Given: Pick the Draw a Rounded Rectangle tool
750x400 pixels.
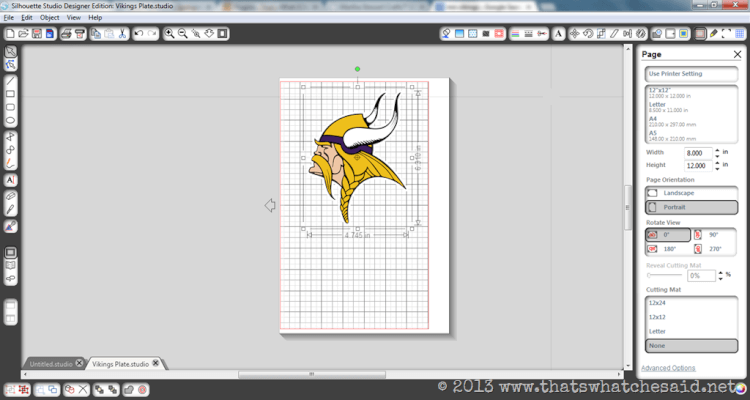Looking at the screenshot, I should (11, 107).
